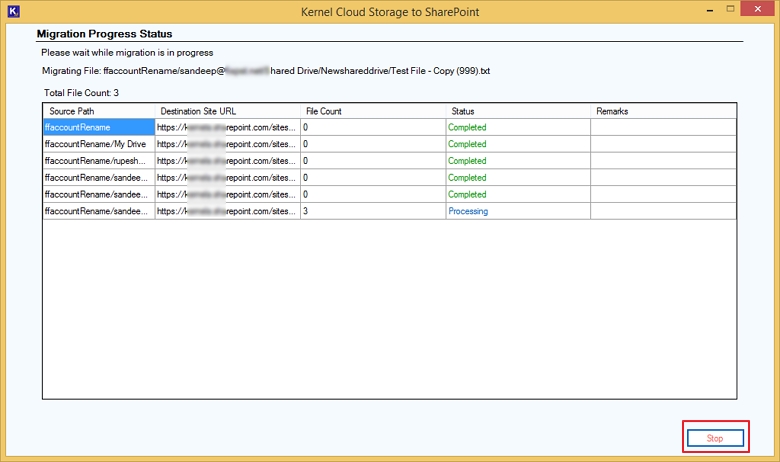Click the 'Please wait while migration is in progress' text
The image size is (780, 462).
click(127, 53)
